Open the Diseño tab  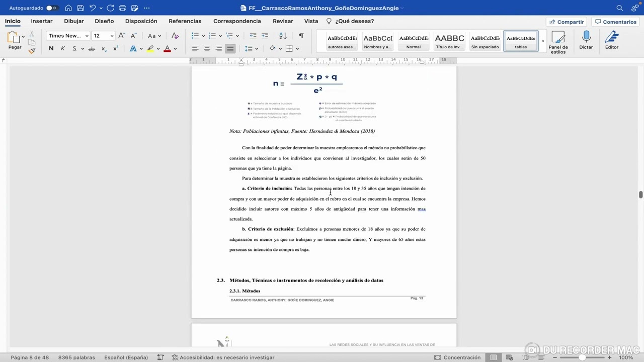tap(104, 21)
